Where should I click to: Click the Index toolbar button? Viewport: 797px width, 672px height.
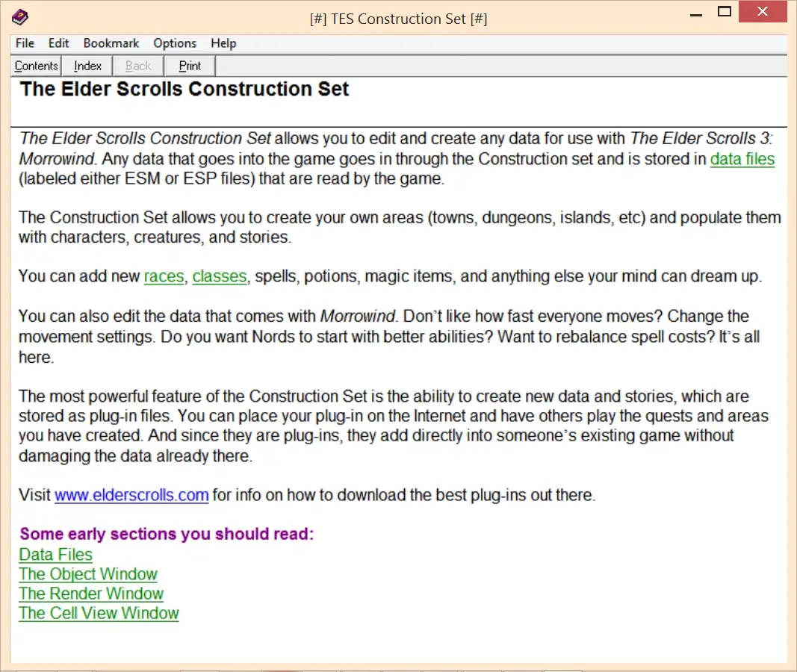pos(87,66)
